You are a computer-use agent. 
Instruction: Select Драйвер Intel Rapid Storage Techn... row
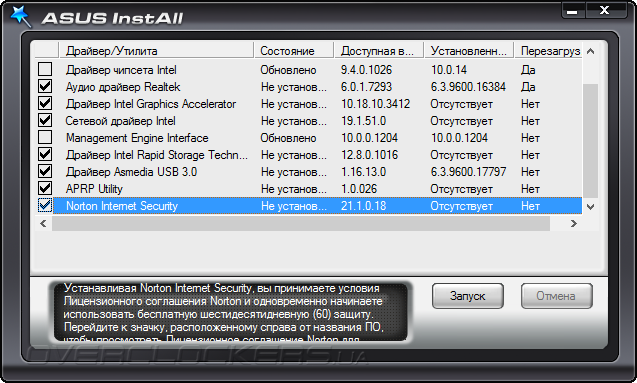[x=309, y=155]
